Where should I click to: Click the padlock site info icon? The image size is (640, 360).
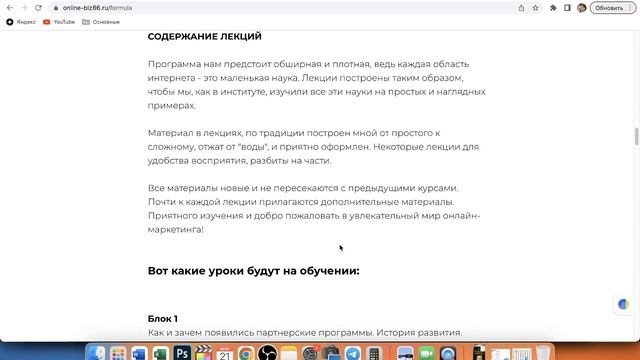[56, 8]
